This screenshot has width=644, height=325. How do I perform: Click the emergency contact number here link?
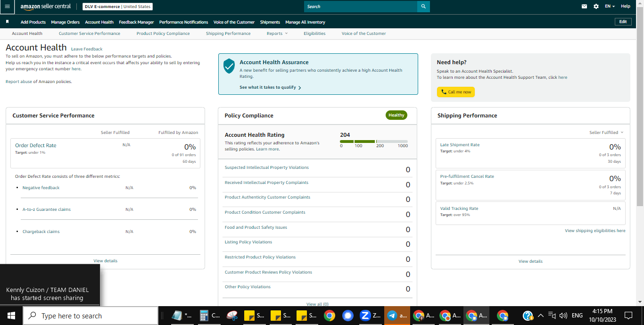pyautogui.click(x=76, y=69)
